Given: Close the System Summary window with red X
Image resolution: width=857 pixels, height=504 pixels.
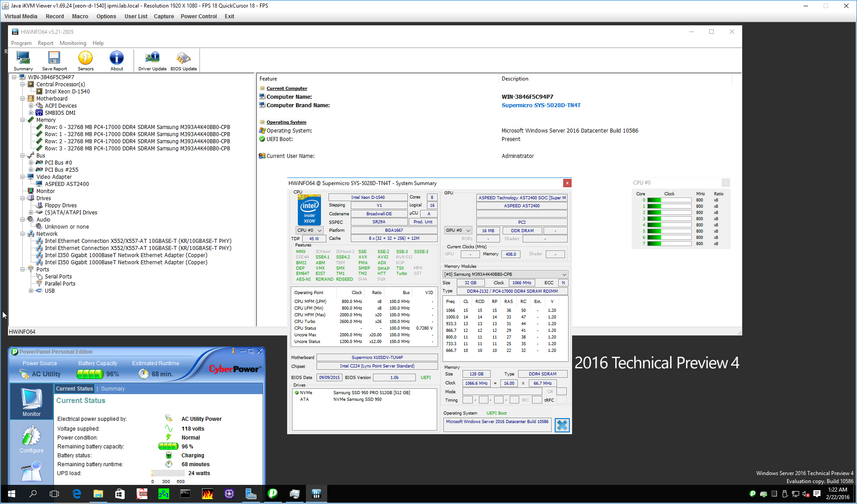Looking at the screenshot, I should tap(567, 183).
